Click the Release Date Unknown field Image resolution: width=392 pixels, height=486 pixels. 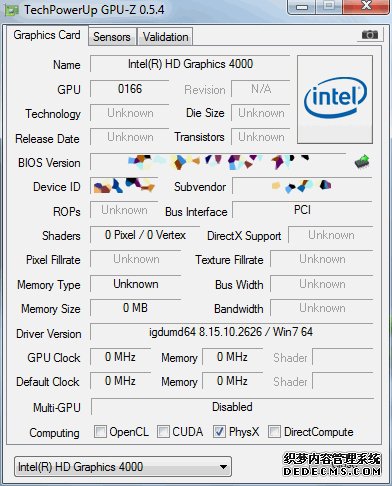[130, 137]
